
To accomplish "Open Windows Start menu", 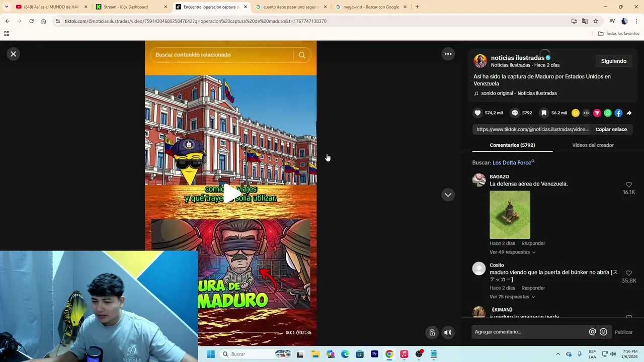I will pyautogui.click(x=210, y=354).
